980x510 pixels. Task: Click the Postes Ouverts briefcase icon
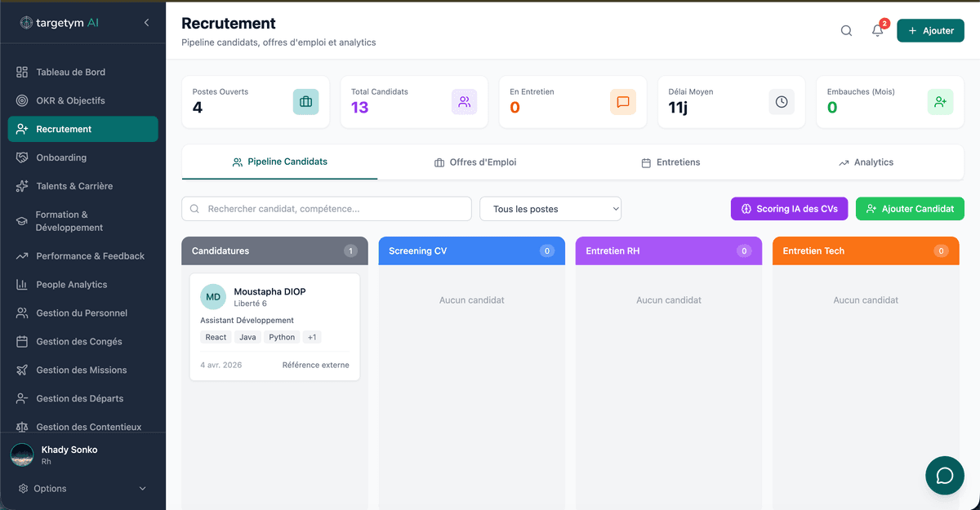(x=305, y=102)
